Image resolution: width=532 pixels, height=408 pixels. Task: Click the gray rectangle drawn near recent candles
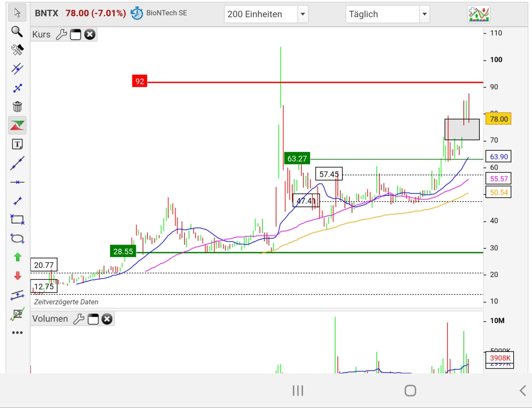click(462, 129)
